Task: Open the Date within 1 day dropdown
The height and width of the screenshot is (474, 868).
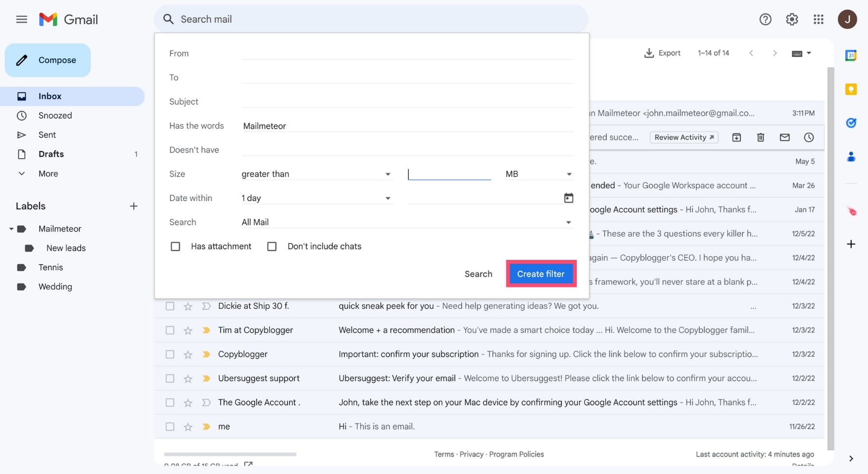Action: tap(317, 198)
